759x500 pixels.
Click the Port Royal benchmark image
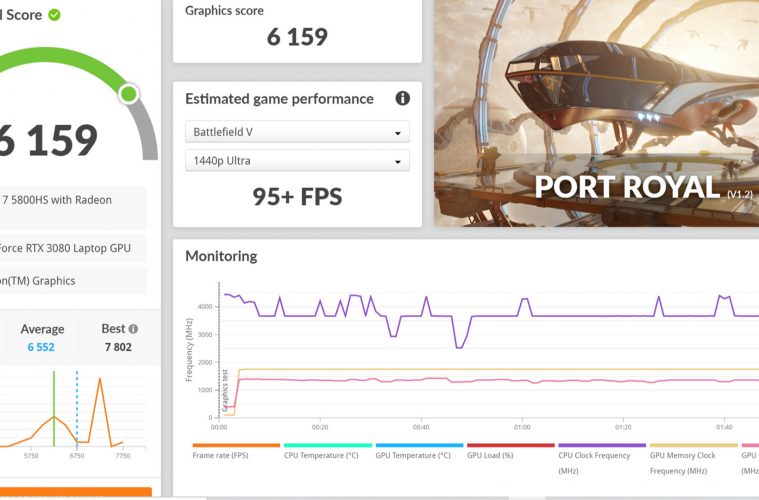tap(596, 113)
